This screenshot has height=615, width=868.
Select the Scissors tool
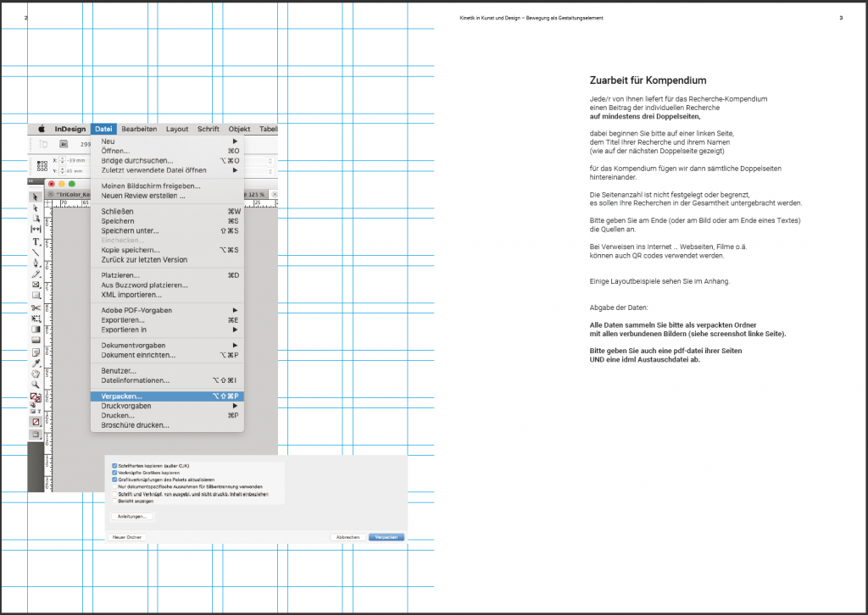pos(36,307)
